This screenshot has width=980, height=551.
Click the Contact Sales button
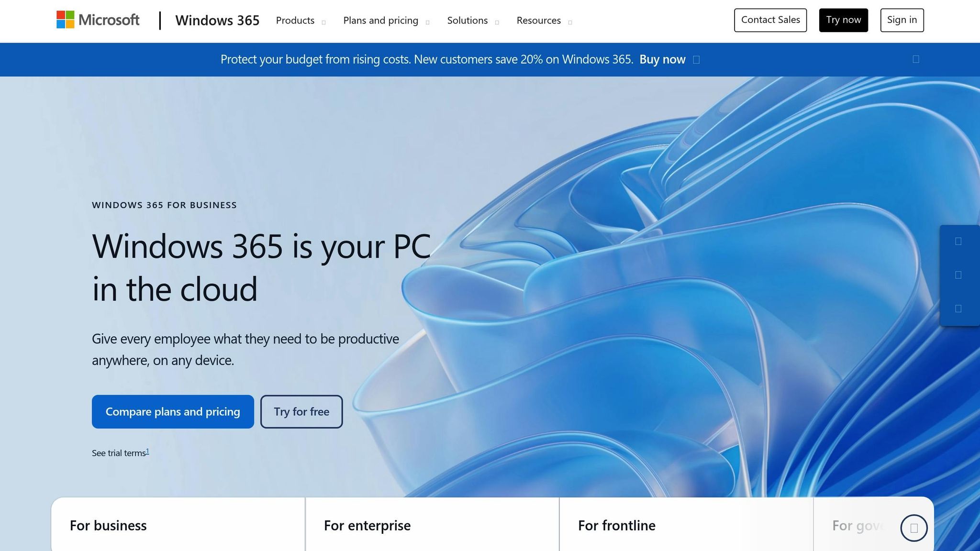click(770, 20)
